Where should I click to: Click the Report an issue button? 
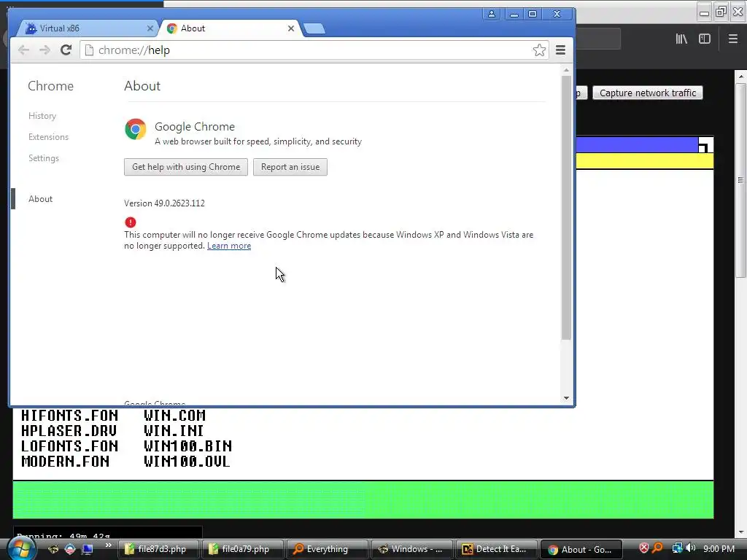coord(290,167)
